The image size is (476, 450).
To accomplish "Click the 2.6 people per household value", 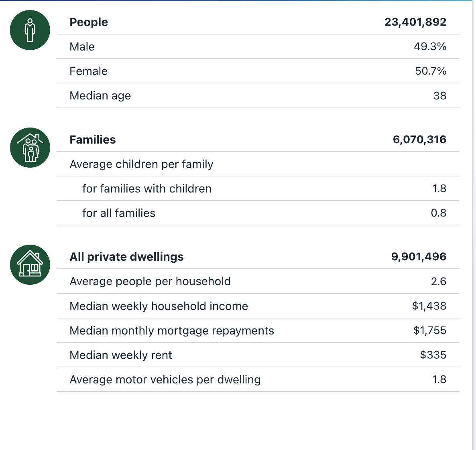I will click(439, 281).
